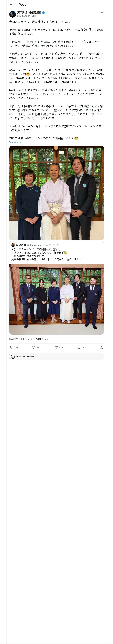This screenshot has height=644, width=113.
Task: Click the Translate post link
Action: pyautogui.click(x=16, y=142)
